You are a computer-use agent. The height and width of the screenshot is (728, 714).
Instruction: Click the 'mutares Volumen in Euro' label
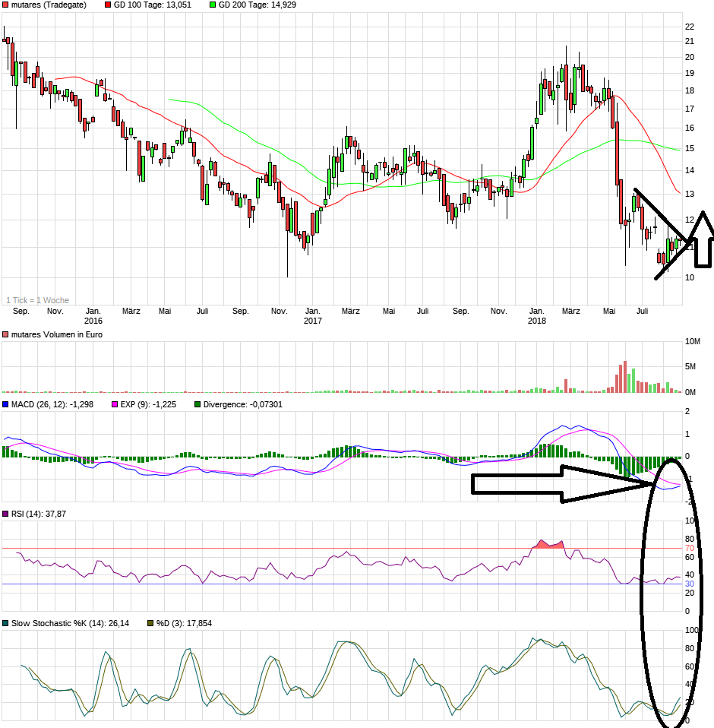coord(57,335)
